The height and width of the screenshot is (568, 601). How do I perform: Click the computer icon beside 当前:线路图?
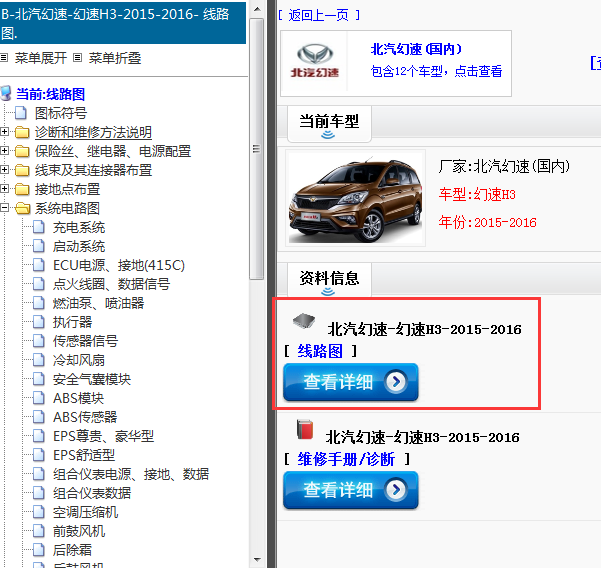point(6,94)
